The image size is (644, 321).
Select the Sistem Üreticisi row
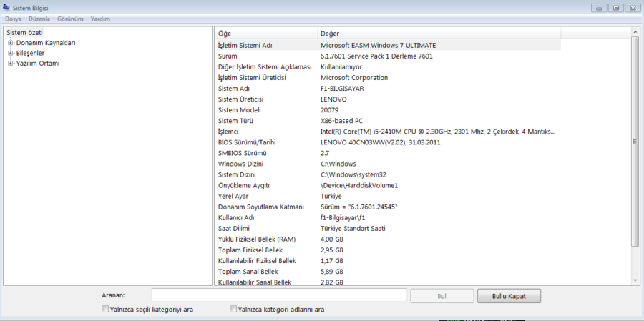tap(388, 99)
